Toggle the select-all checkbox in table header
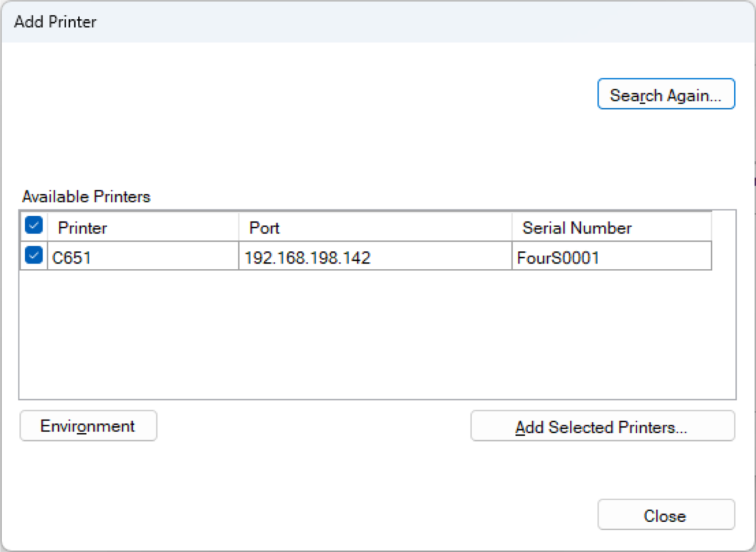The height and width of the screenshot is (552, 756). click(x=34, y=226)
